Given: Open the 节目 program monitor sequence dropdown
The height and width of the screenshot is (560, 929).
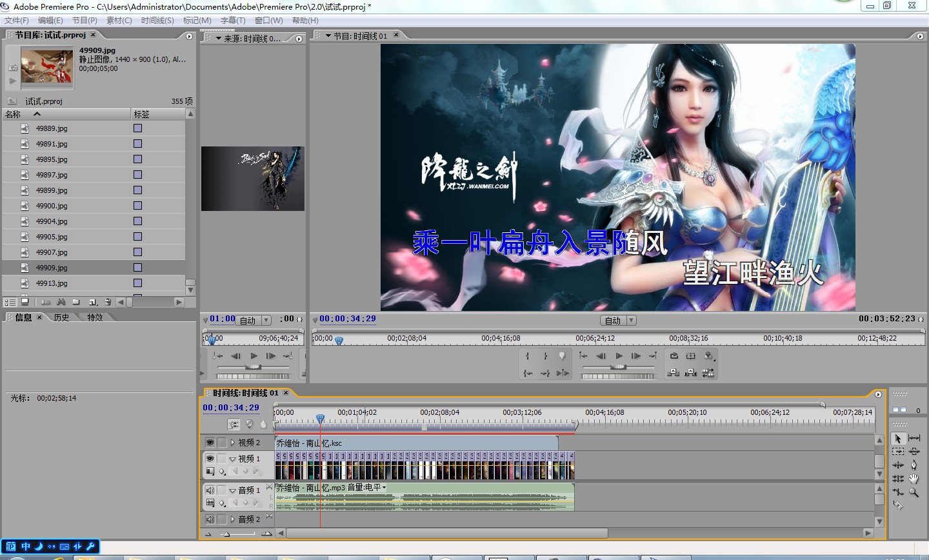Looking at the screenshot, I should [x=328, y=36].
